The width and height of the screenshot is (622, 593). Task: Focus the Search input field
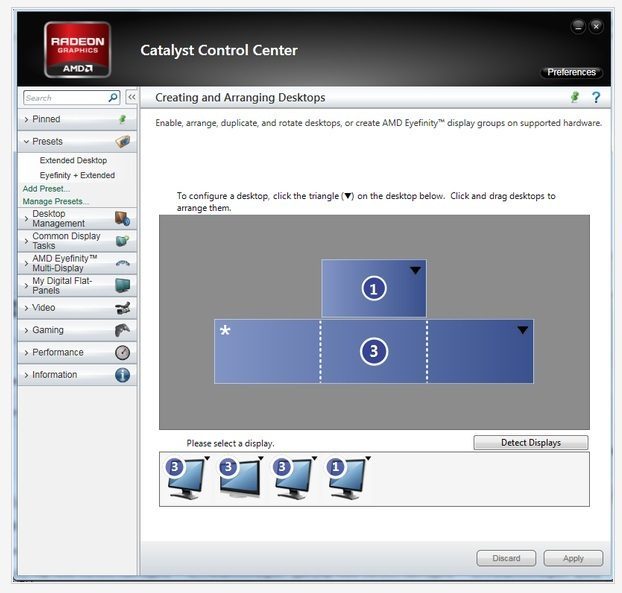point(65,98)
